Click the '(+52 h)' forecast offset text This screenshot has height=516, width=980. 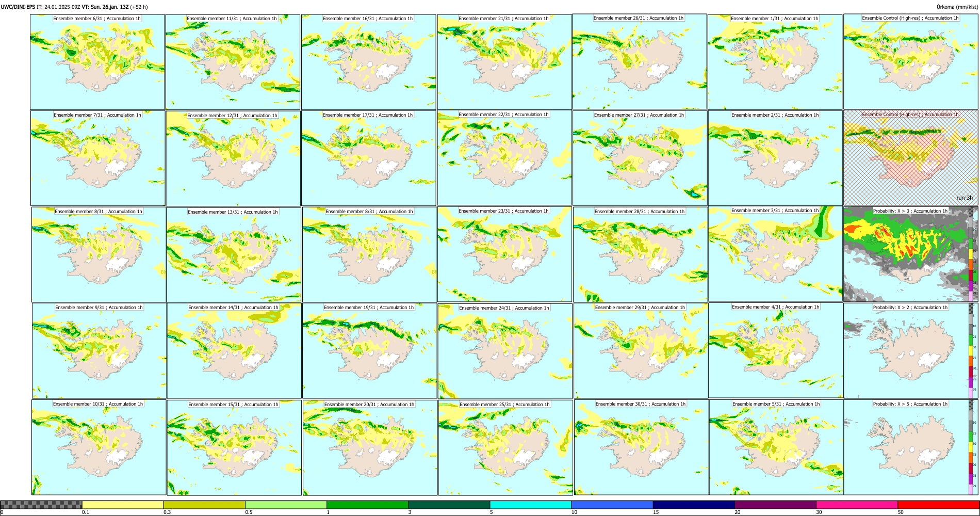pyautogui.click(x=139, y=7)
